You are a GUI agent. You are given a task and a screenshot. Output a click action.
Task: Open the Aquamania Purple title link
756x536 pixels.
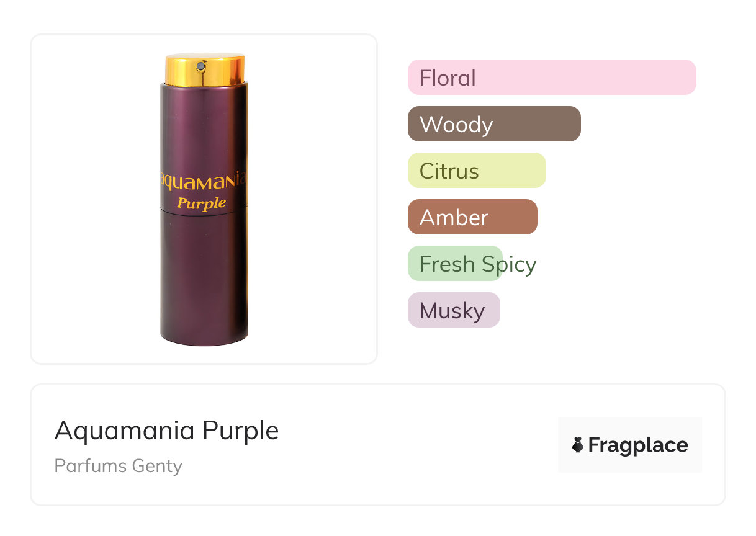coord(166,431)
